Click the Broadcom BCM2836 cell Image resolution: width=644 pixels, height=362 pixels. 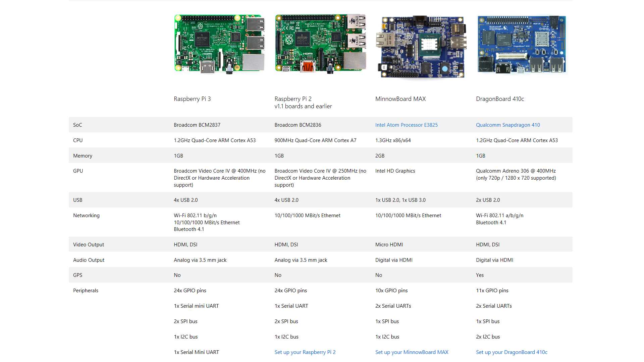[298, 125]
